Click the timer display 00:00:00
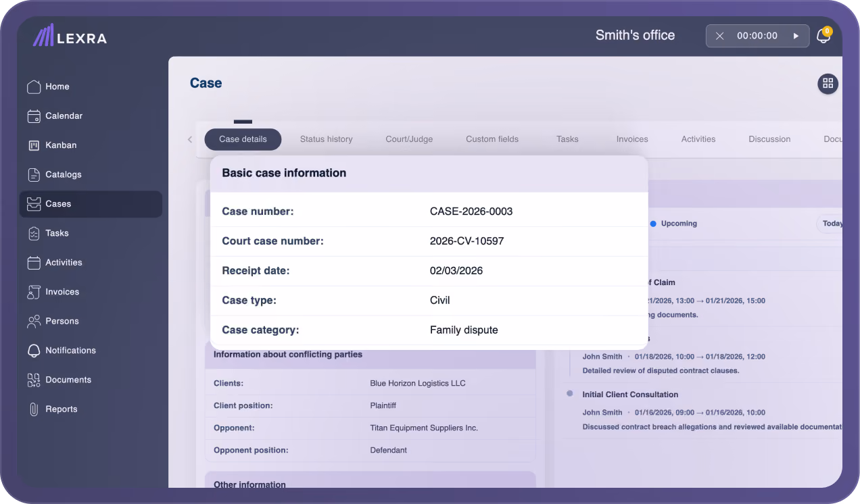This screenshot has height=504, width=860. (x=757, y=36)
